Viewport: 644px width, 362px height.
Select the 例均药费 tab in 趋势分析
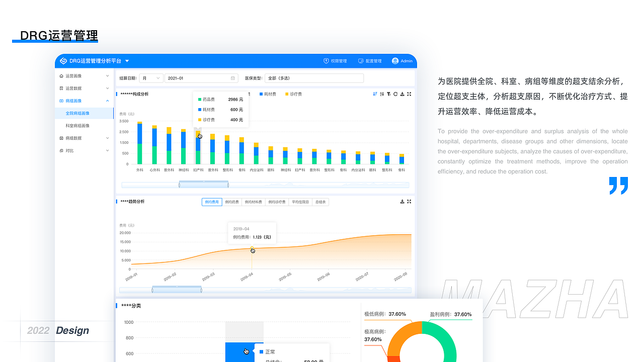231,202
